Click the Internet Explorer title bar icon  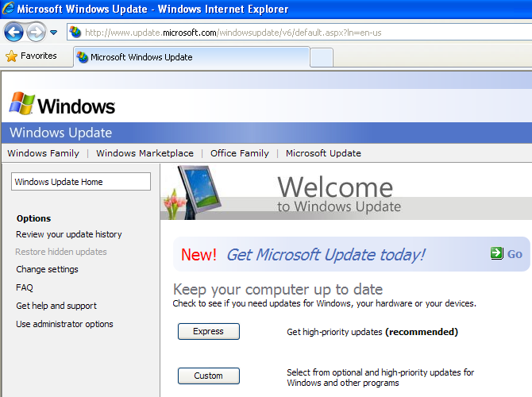[8, 9]
